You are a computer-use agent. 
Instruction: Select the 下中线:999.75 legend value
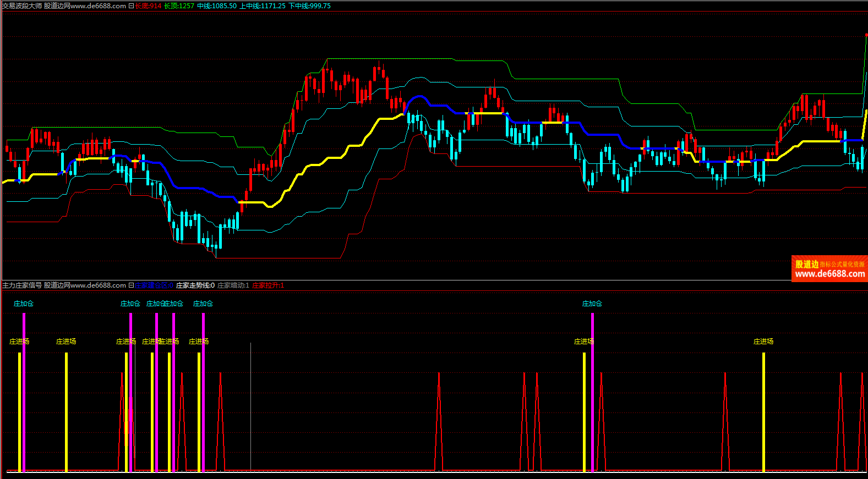click(310, 6)
